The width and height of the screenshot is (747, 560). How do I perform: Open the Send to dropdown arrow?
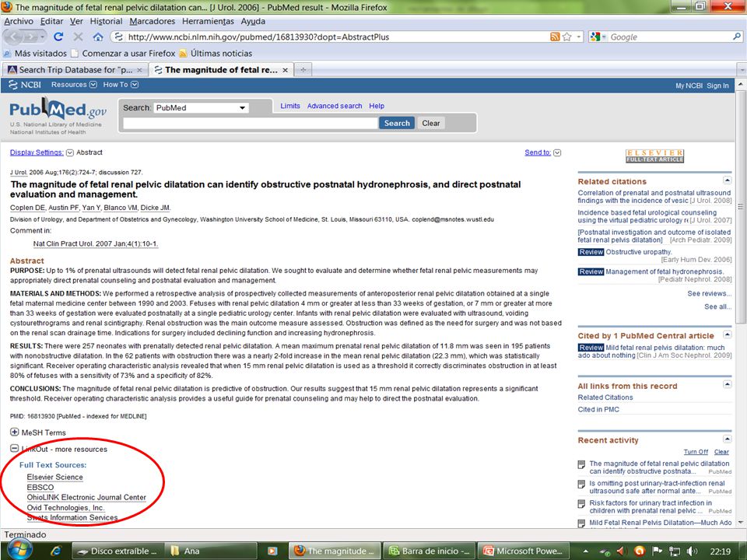point(557,153)
